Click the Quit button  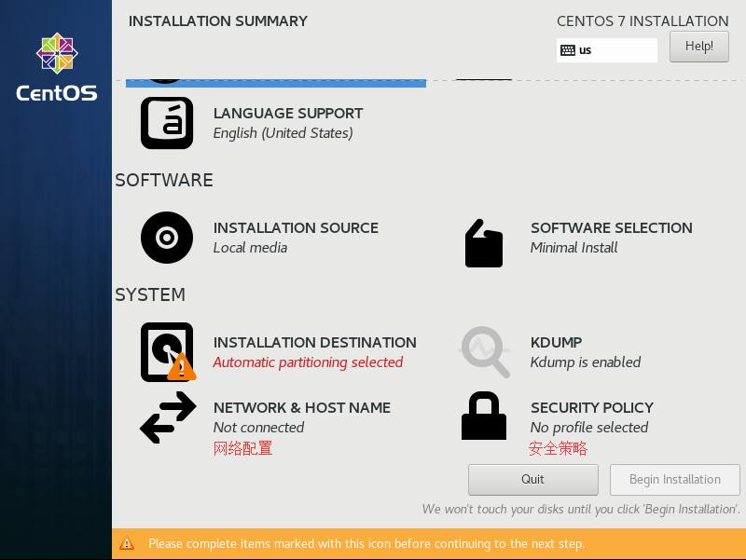point(532,480)
